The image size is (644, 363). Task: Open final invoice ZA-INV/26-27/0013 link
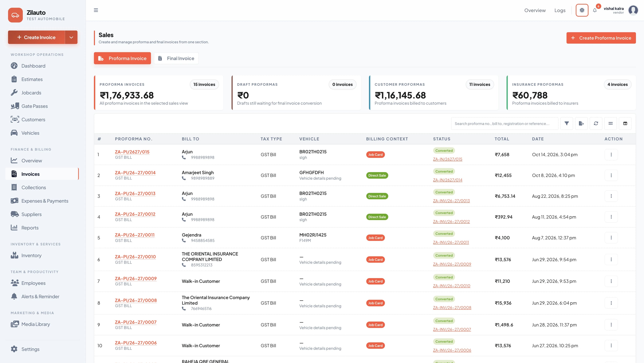click(x=451, y=201)
